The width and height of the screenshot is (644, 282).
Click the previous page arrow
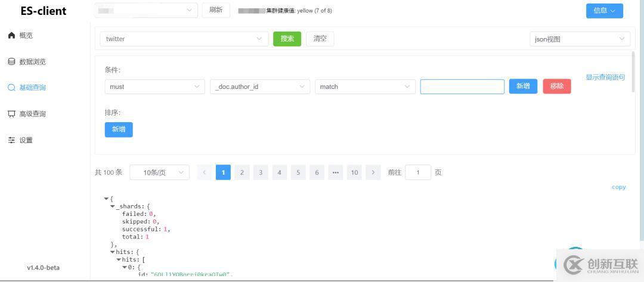205,172
